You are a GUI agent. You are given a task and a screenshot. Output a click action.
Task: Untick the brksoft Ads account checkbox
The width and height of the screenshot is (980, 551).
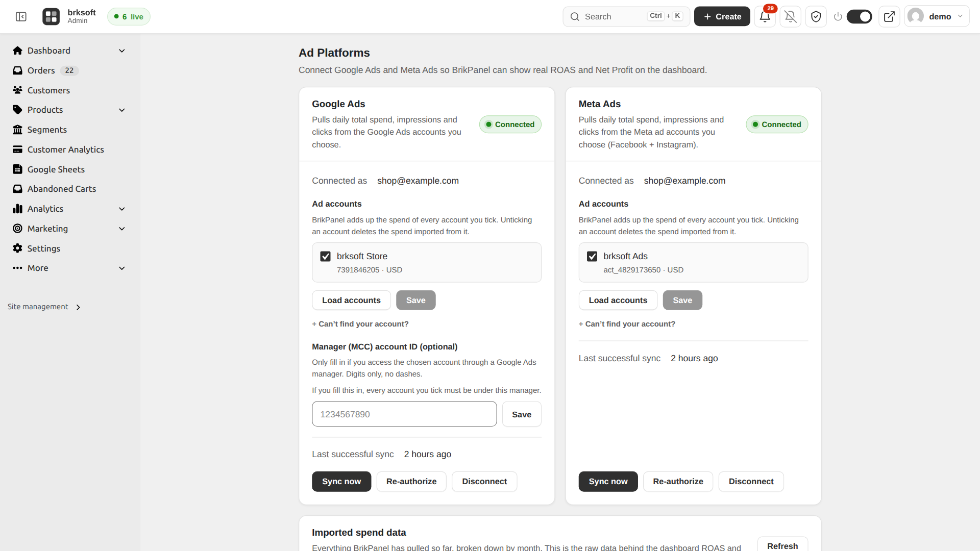click(592, 257)
